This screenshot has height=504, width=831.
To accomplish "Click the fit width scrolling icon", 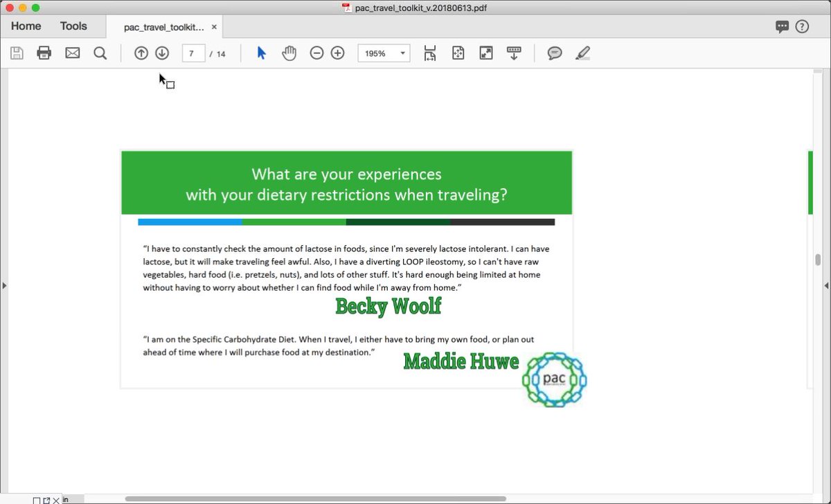I will [430, 53].
